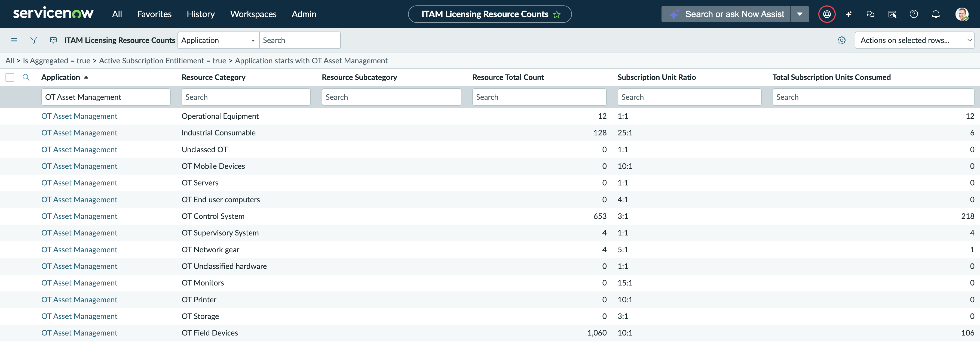
Task: Sort by the Application column header
Action: (x=60, y=77)
